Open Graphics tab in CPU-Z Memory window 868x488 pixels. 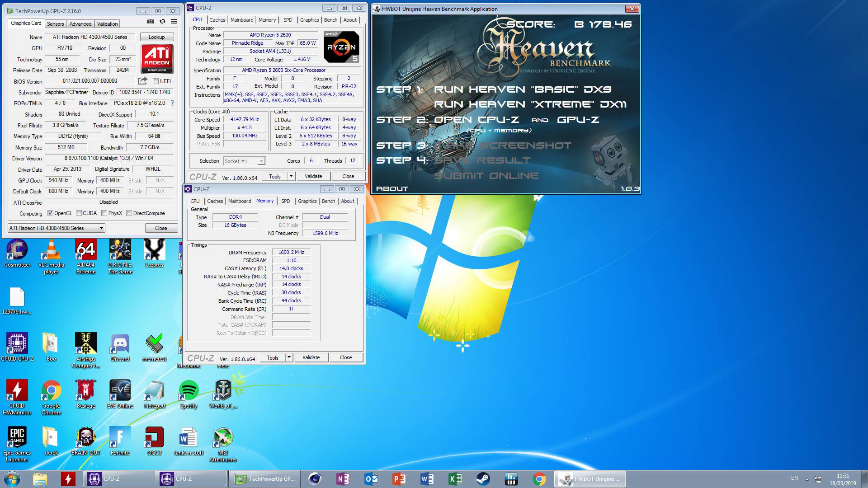point(307,201)
